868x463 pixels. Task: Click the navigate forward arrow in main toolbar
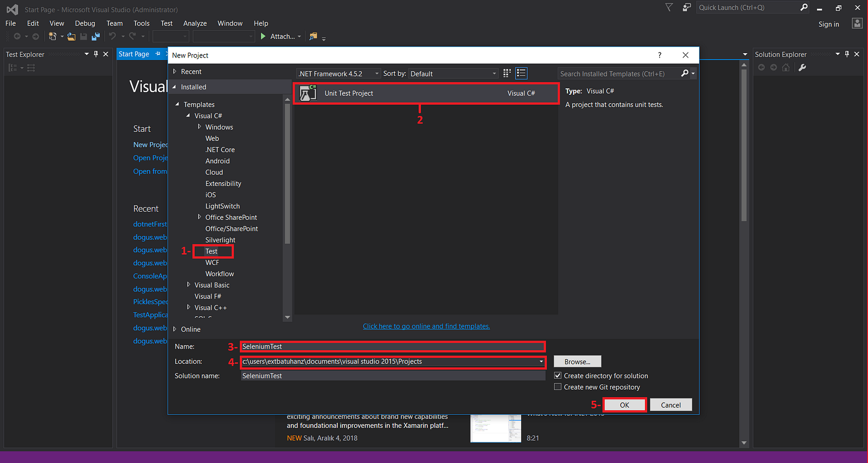36,36
